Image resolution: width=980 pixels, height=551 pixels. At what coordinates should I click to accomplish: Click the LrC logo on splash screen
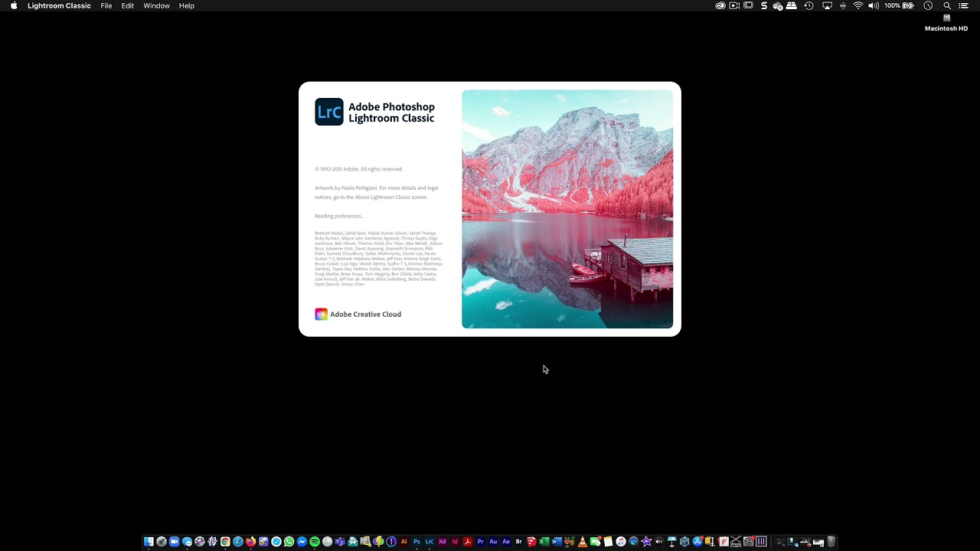click(329, 112)
